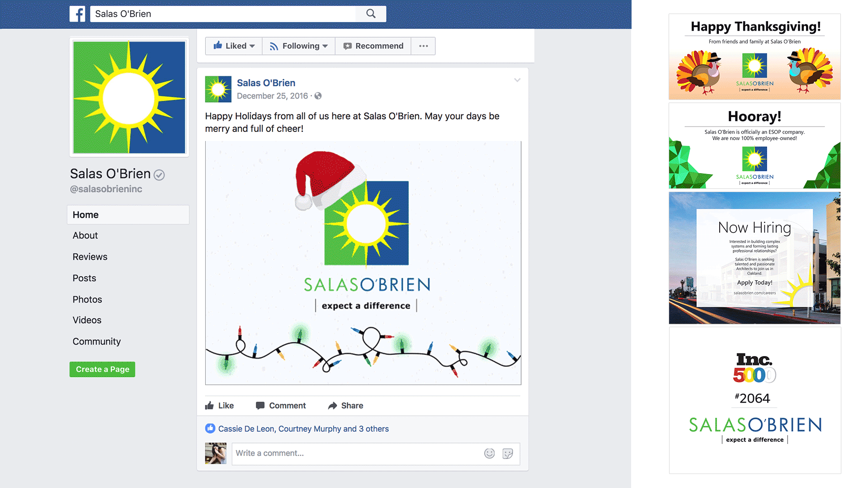The height and width of the screenshot is (488, 868).
Task: Click the @salasobrieninc username
Action: coord(106,189)
